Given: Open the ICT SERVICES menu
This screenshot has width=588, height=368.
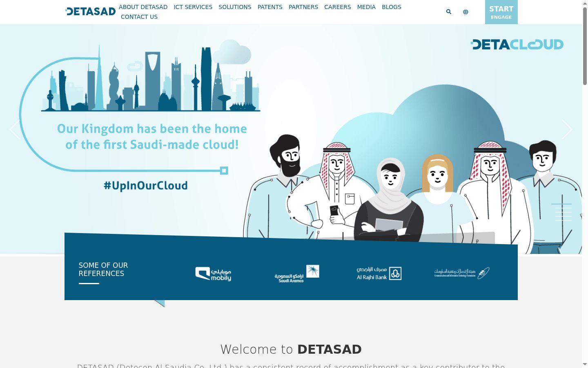Looking at the screenshot, I should [x=193, y=7].
